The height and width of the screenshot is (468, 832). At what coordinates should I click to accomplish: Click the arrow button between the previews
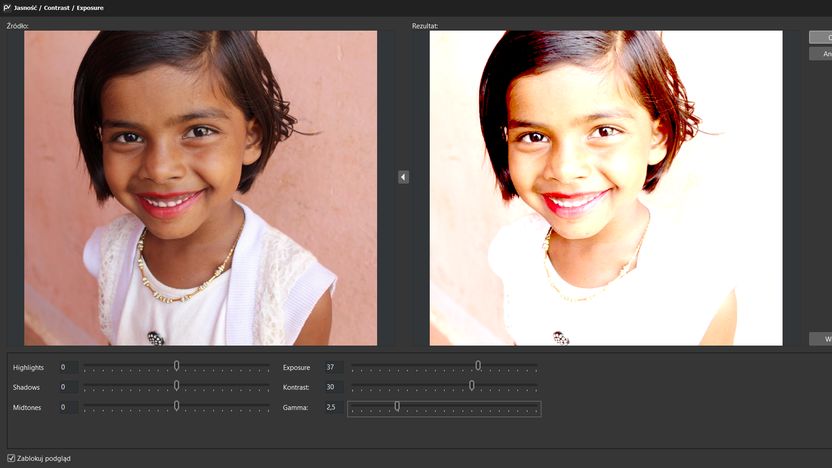coord(403,177)
